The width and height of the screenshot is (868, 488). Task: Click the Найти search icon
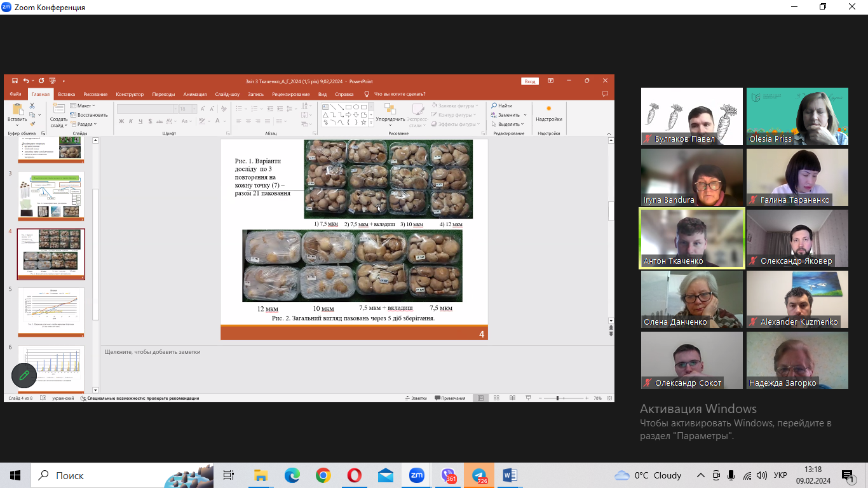tap(501, 106)
